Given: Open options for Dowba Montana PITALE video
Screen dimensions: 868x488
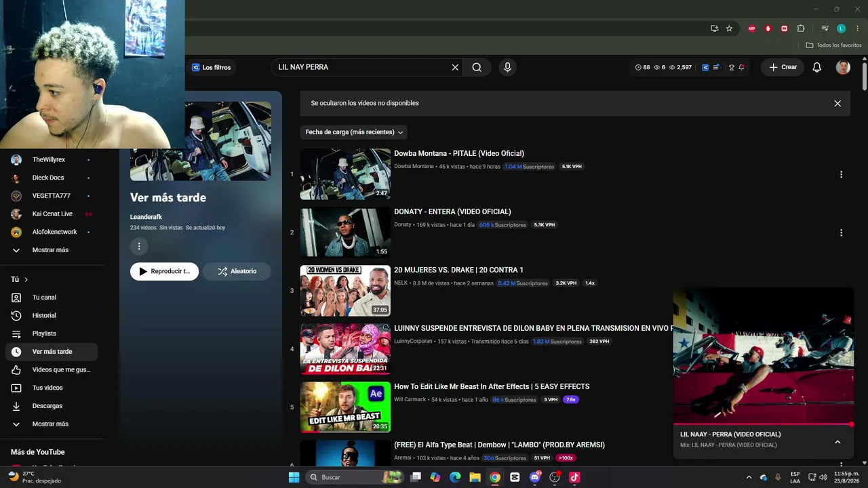Looking at the screenshot, I should click(x=841, y=174).
